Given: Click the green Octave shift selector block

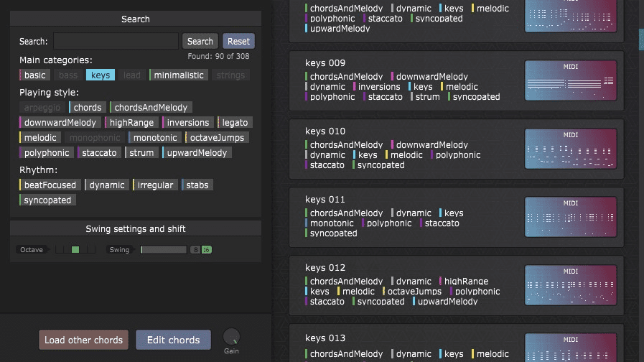Looking at the screenshot, I should (75, 249).
